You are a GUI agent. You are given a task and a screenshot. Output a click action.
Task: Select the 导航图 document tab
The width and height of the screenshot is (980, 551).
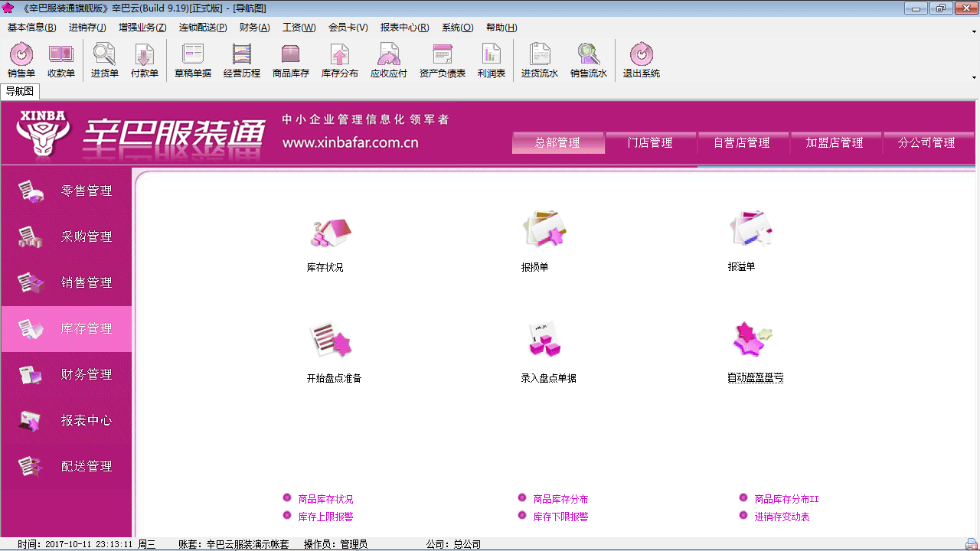tap(20, 91)
